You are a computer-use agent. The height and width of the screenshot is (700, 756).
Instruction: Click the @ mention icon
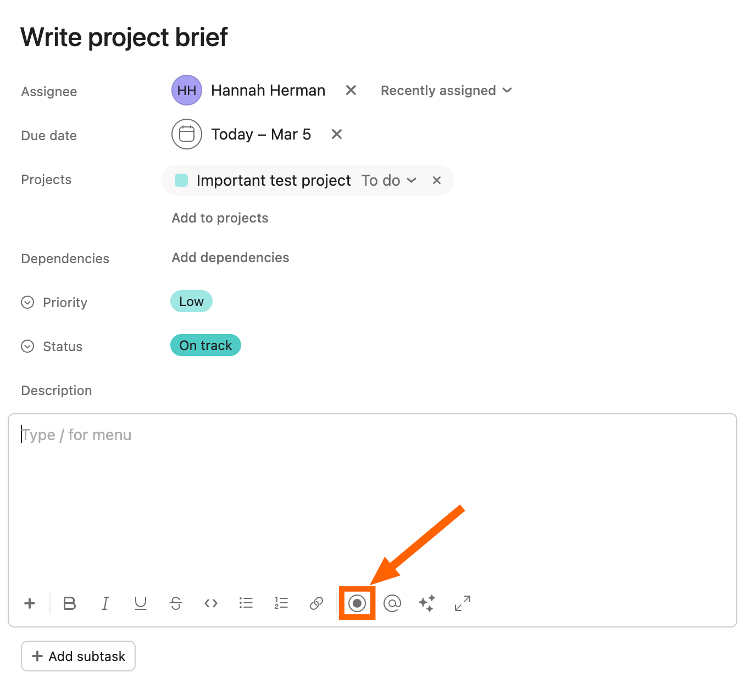[x=392, y=603]
